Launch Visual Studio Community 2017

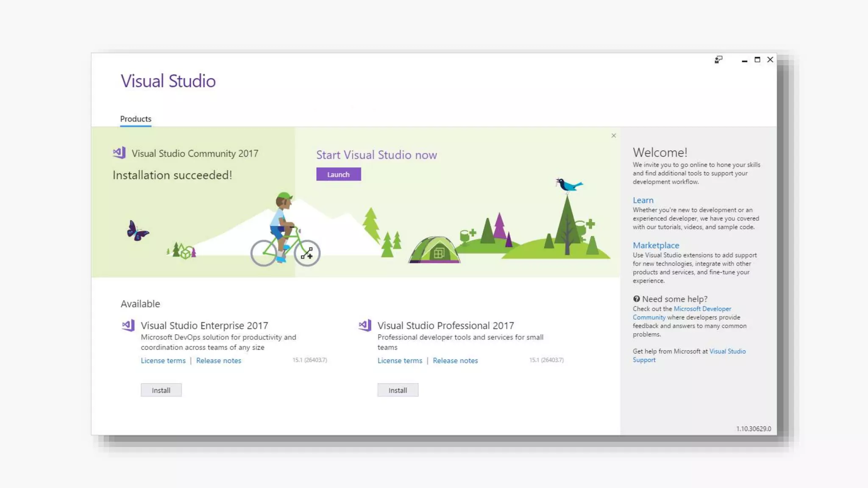[x=338, y=175]
